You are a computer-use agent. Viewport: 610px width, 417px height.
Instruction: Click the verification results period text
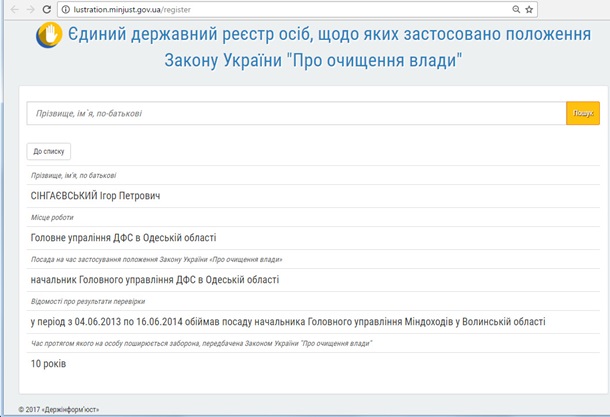pyautogui.click(x=288, y=322)
